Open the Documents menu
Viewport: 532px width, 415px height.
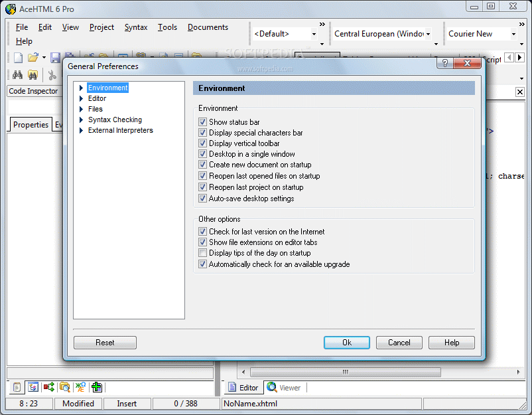(x=208, y=27)
